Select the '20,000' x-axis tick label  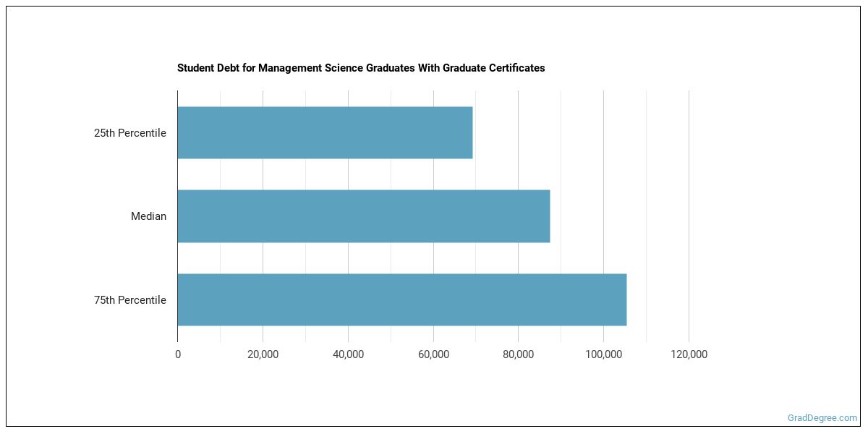[263, 354]
